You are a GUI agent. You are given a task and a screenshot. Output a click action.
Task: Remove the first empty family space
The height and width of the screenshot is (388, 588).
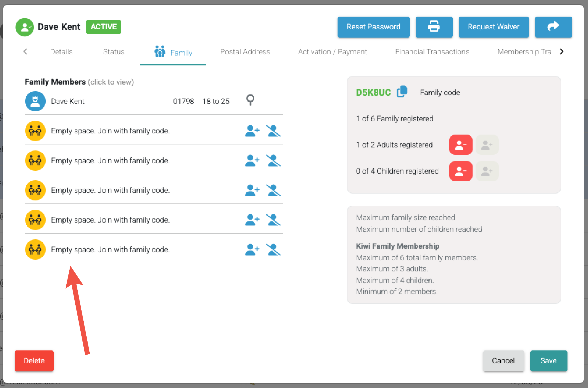click(x=273, y=131)
